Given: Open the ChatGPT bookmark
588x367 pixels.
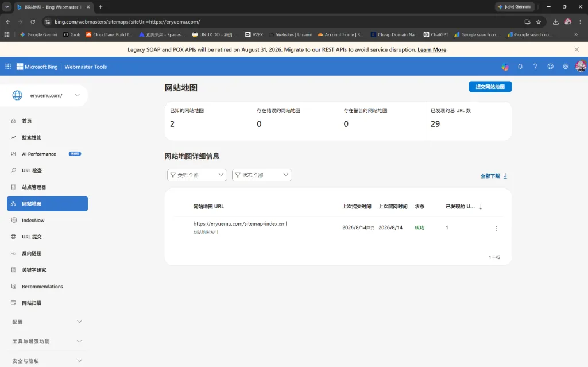Looking at the screenshot, I should pos(436,34).
